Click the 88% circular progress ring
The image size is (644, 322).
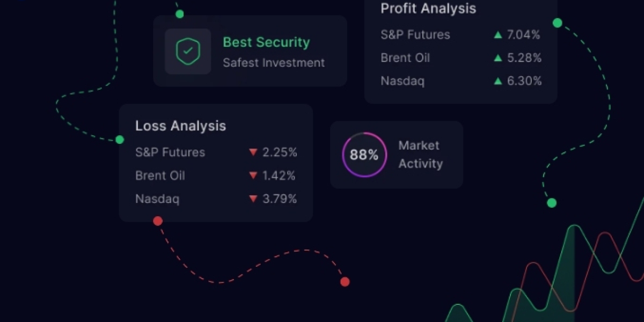coord(364,155)
